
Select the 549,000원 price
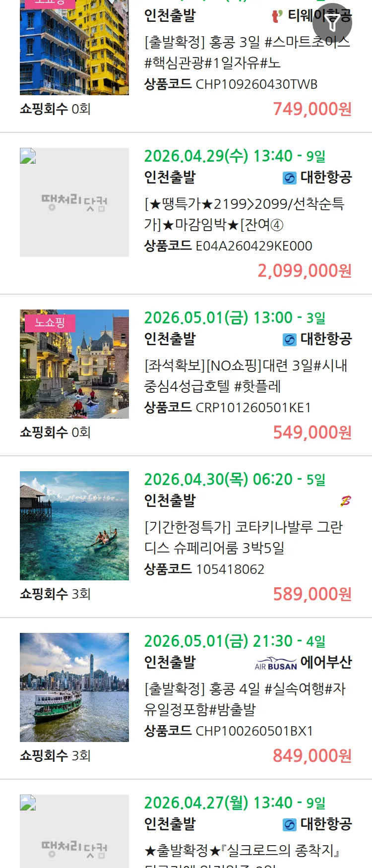pyautogui.click(x=312, y=433)
